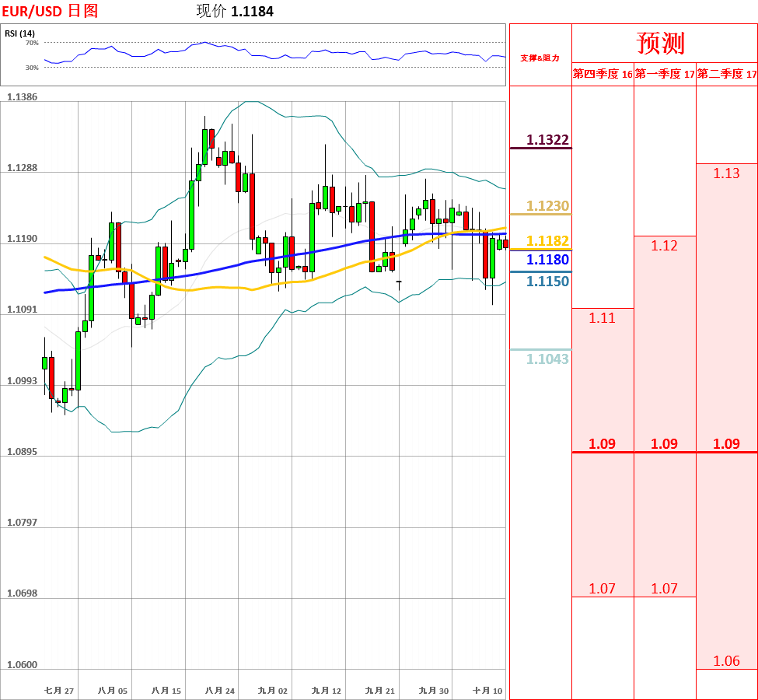Click the EUR/USD 日图 chart title
The width and height of the screenshot is (758, 700).
(51, 11)
